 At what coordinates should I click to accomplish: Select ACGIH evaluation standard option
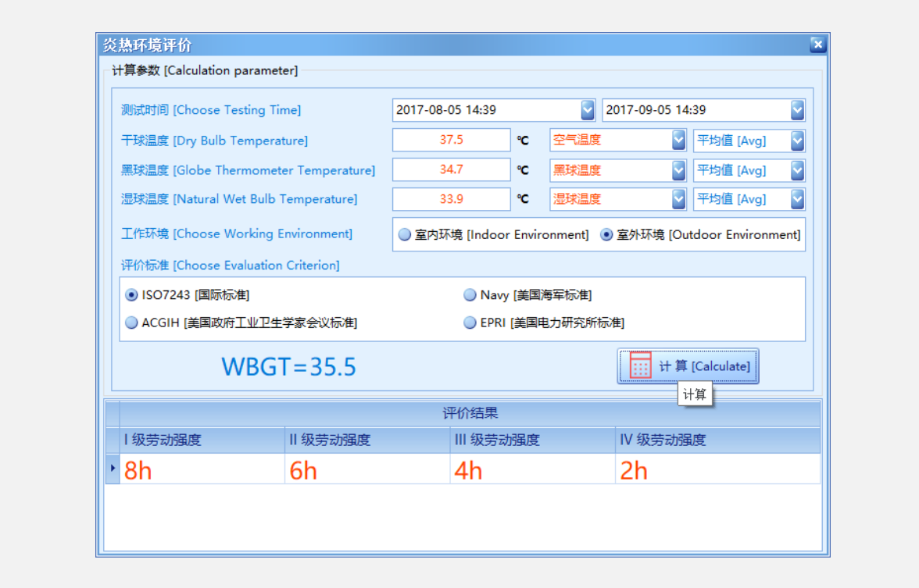coord(132,323)
